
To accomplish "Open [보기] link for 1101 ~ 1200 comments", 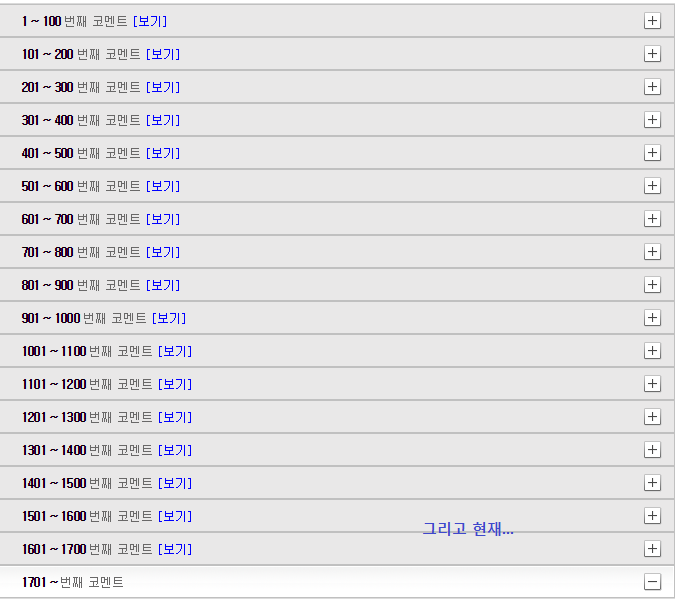I will pyautogui.click(x=175, y=384).
